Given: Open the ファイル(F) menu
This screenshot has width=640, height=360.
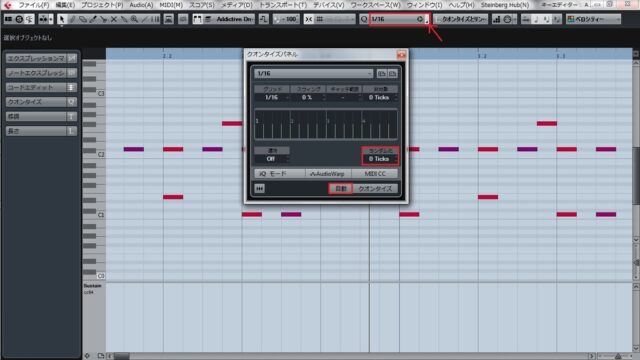Looking at the screenshot, I should [x=34, y=5].
